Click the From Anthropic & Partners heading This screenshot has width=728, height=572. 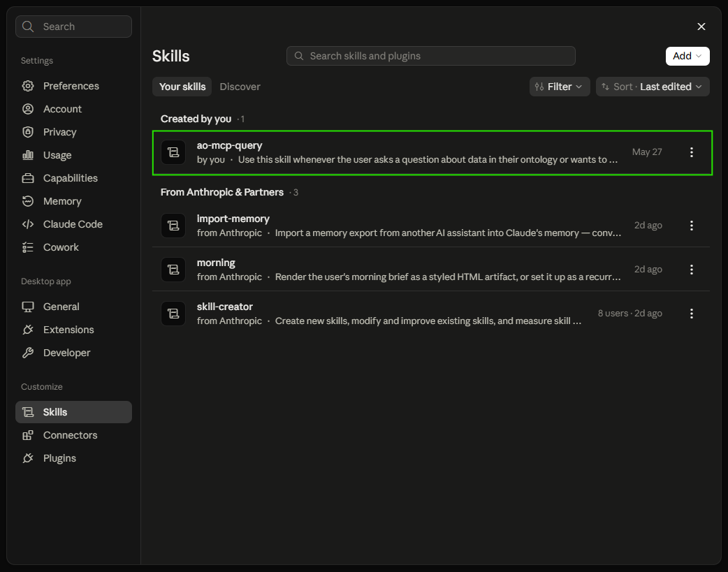(x=222, y=192)
